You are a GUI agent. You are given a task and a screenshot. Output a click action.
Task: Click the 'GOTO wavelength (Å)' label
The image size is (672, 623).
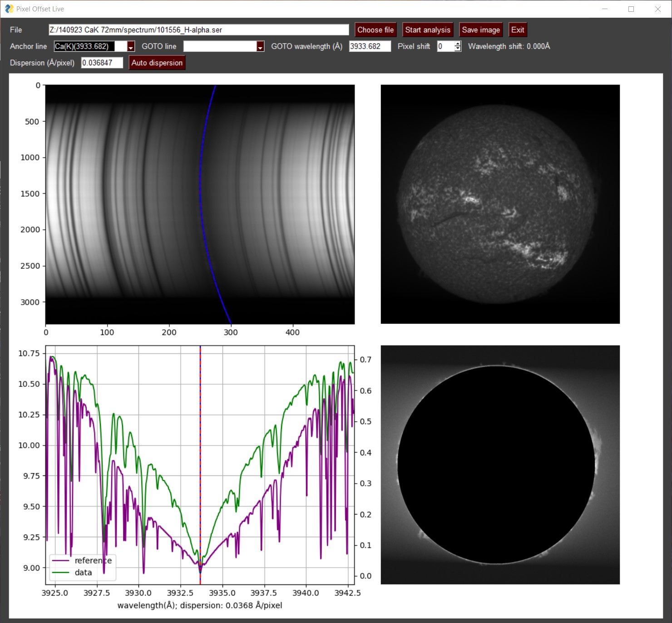tap(306, 46)
